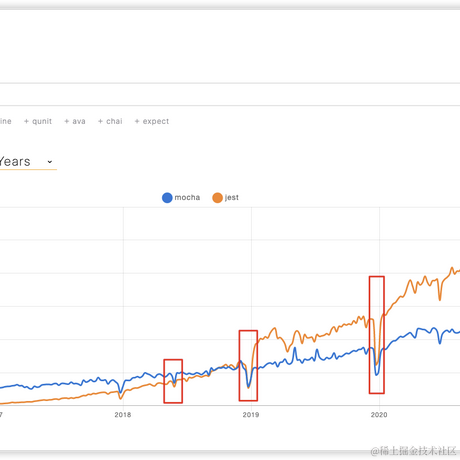Click the jest legend label

pyautogui.click(x=232, y=198)
